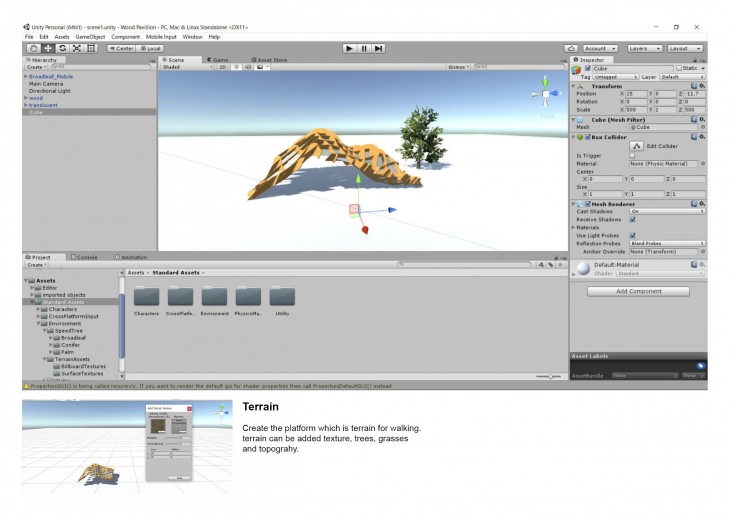Select the Scale tool in toolbar
Image resolution: width=730 pixels, height=516 pixels.
pos(76,48)
